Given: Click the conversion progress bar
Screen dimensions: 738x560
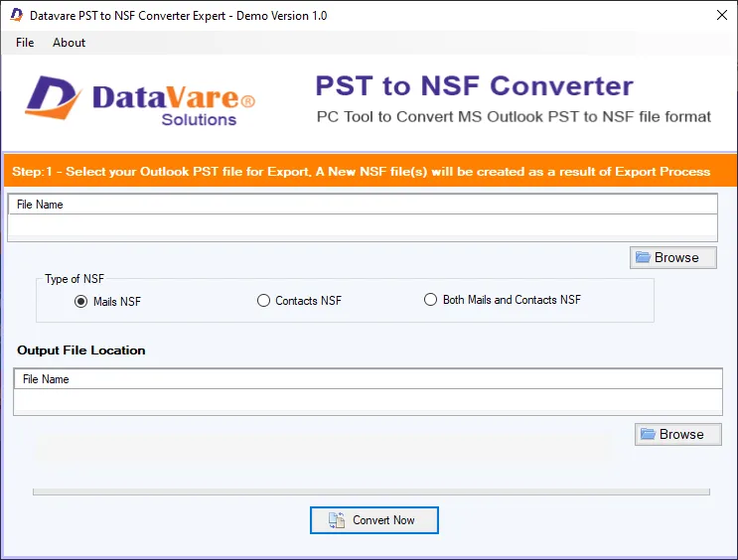Looking at the screenshot, I should click(371, 491).
